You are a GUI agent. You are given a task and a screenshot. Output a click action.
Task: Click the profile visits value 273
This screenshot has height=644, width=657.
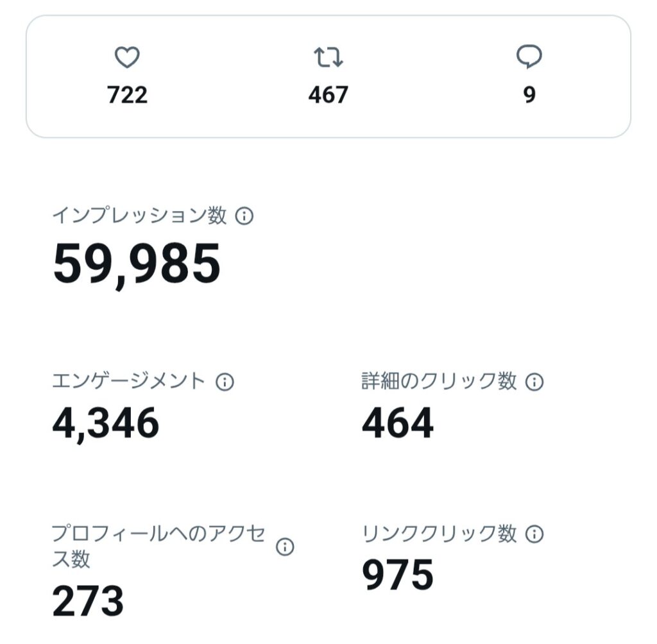point(88,601)
